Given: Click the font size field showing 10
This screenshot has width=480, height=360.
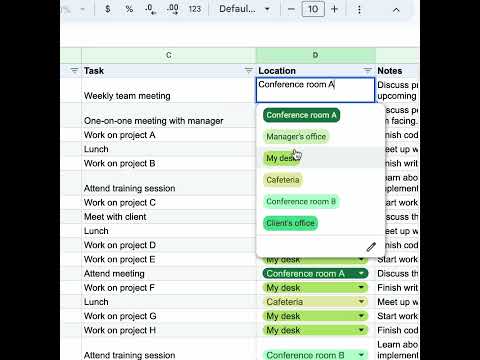Looking at the screenshot, I should coord(313,9).
